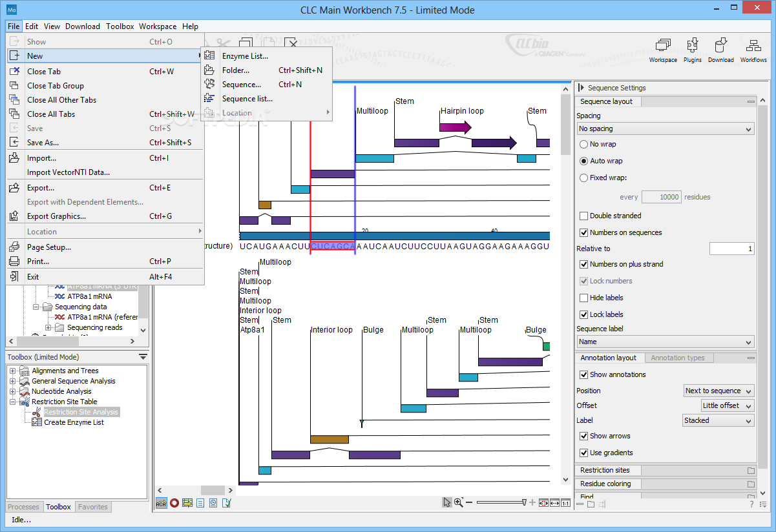The image size is (776, 532).
Task: Select the Auto wrap radio button
Action: [x=584, y=161]
